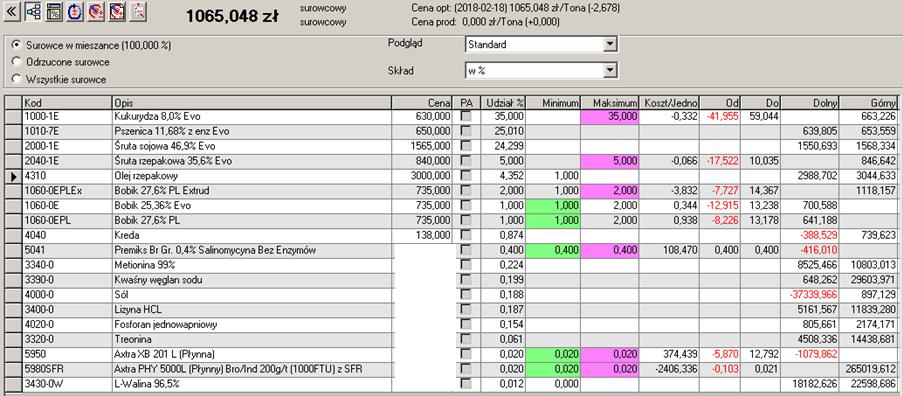
Task: Tick the PA checkbox for Pszenica 11,68% row
Action: [465, 132]
